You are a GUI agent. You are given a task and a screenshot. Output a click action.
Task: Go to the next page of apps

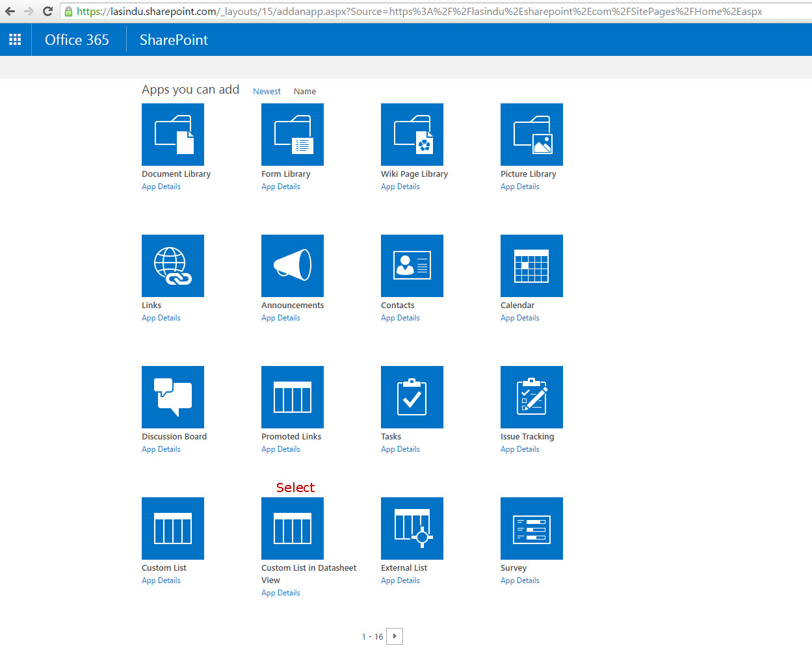(x=395, y=636)
